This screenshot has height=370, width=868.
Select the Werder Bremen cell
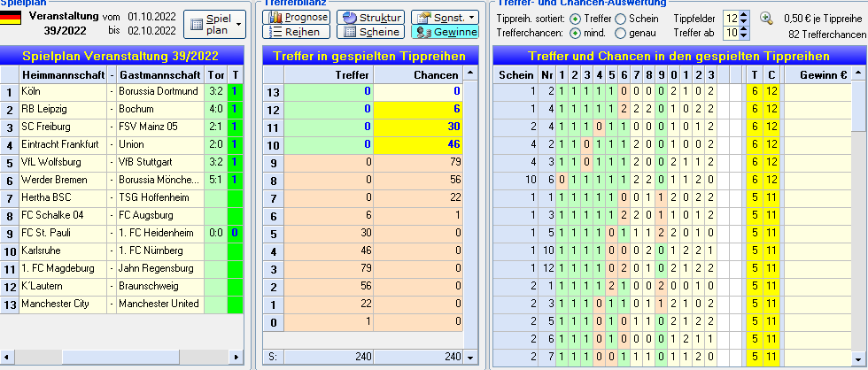(x=63, y=180)
